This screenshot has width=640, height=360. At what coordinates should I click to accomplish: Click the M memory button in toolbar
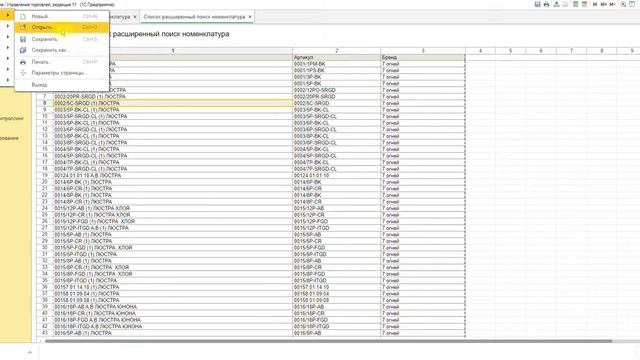pos(595,4)
